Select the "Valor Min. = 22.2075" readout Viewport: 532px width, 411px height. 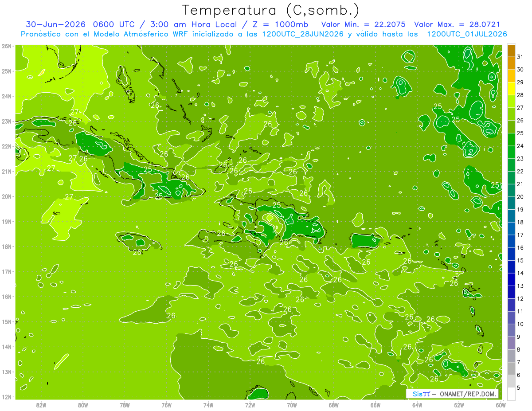pos(364,24)
